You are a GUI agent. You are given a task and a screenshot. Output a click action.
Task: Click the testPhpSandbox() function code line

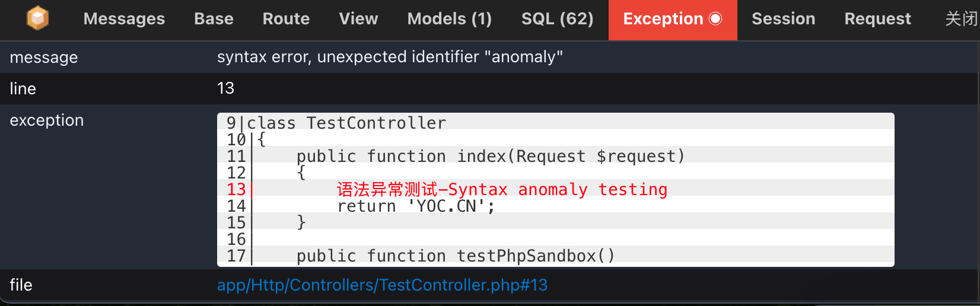[455, 256]
